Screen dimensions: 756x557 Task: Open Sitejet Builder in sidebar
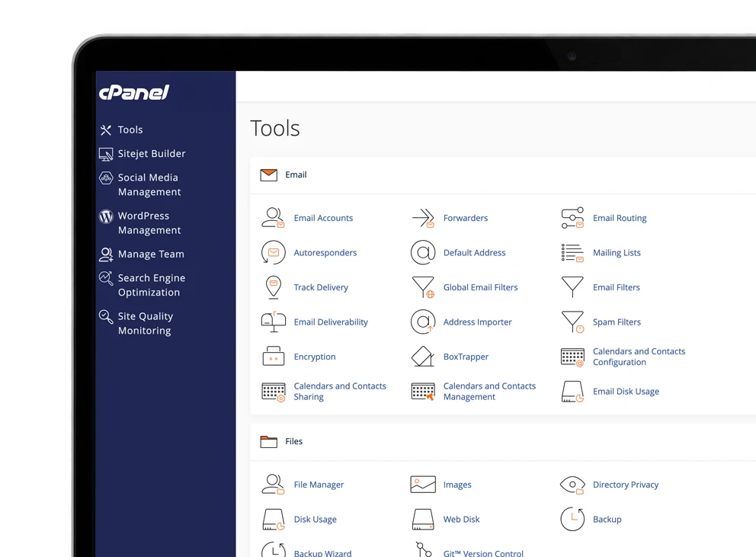[143, 154]
